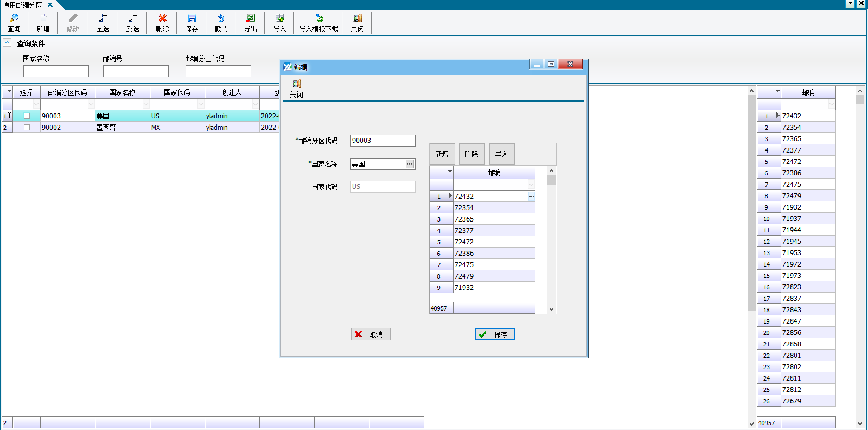Click the 反选 (Invert selection) toolbar icon
868x430 pixels.
[x=132, y=23]
